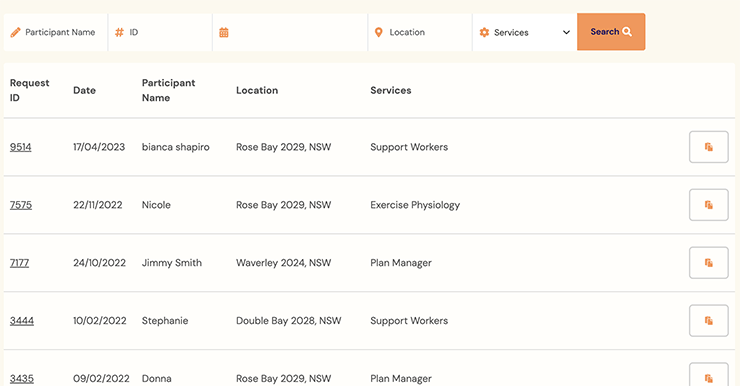Viewport: 740px width, 386px height.
Task: Click the copy icon for request 7575
Action: click(708, 205)
